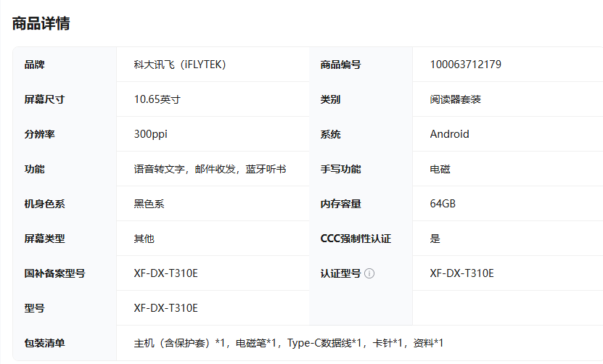Select the packing list starting 主机（含保护套）*1

tap(288, 343)
